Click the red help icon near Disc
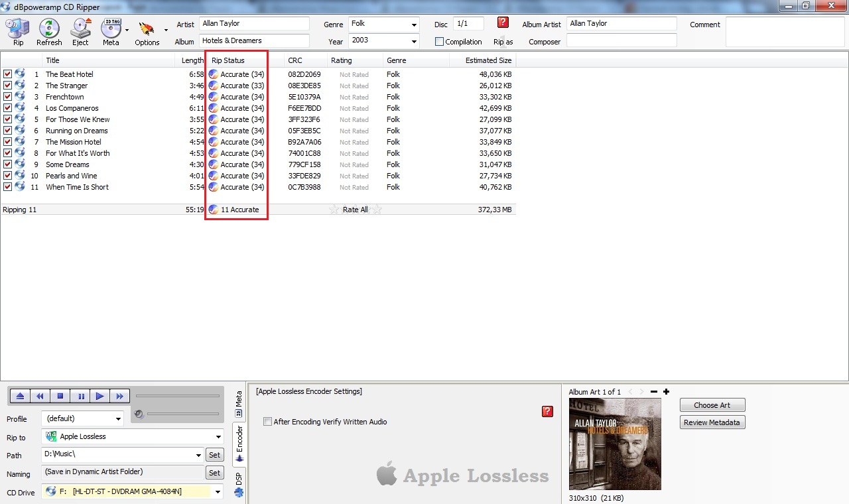Viewport: 849px width, 504px height. (503, 23)
